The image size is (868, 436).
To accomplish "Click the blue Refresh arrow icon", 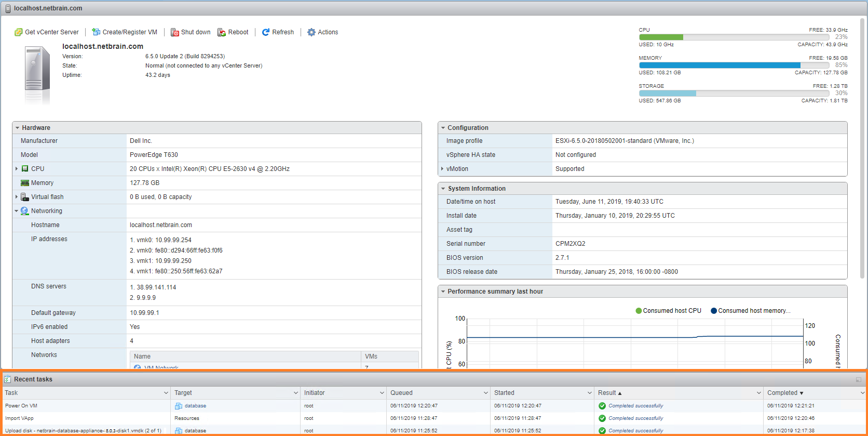I will click(x=266, y=32).
